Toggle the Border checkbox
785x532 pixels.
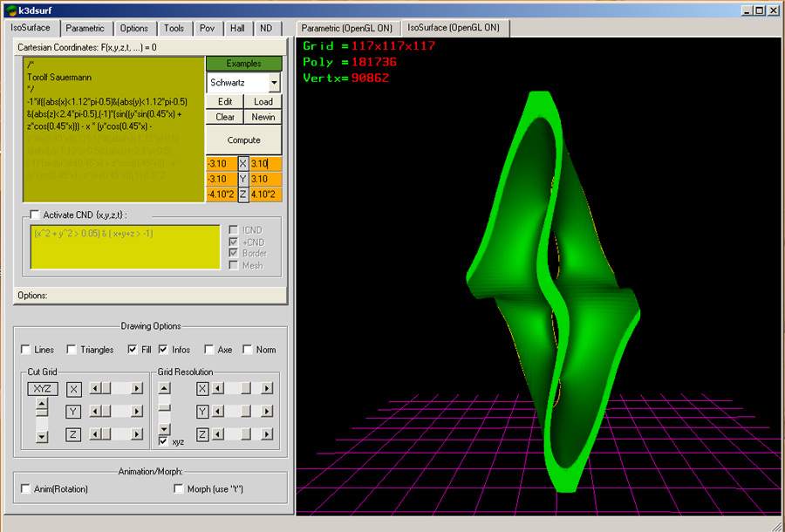pos(233,253)
